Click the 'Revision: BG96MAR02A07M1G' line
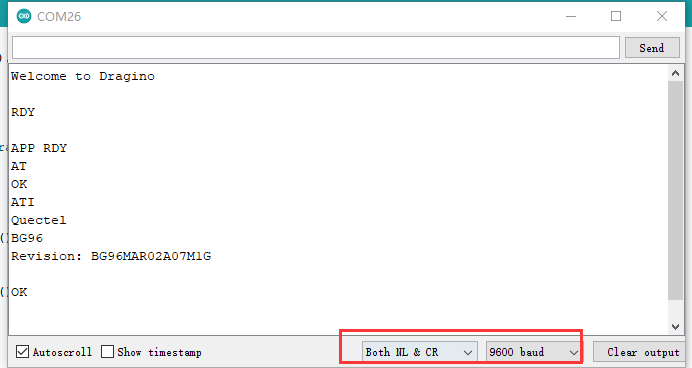The height and width of the screenshot is (368, 692). 111,256
